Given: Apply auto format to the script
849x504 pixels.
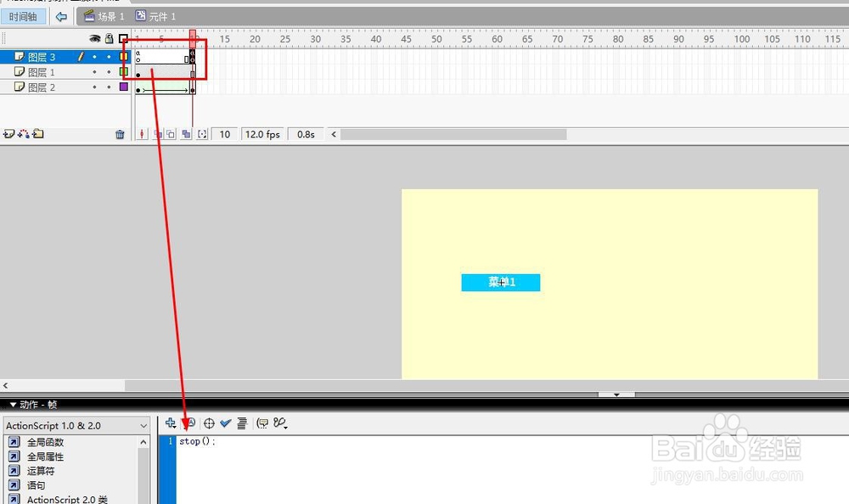Looking at the screenshot, I should pyautogui.click(x=242, y=423).
